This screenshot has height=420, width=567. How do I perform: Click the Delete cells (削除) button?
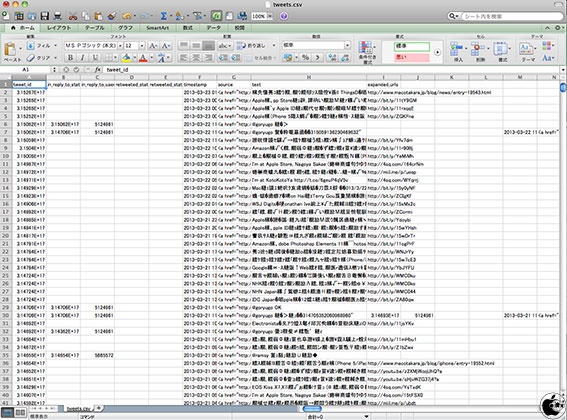click(x=479, y=52)
